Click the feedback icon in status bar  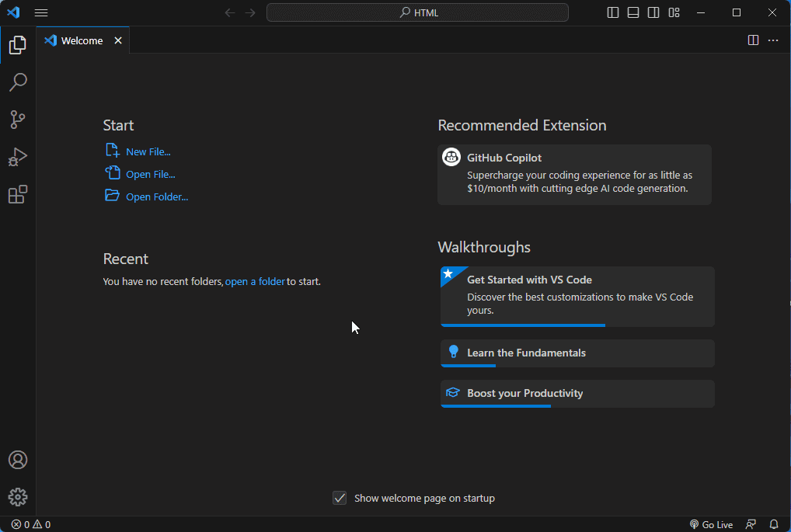[x=751, y=524]
